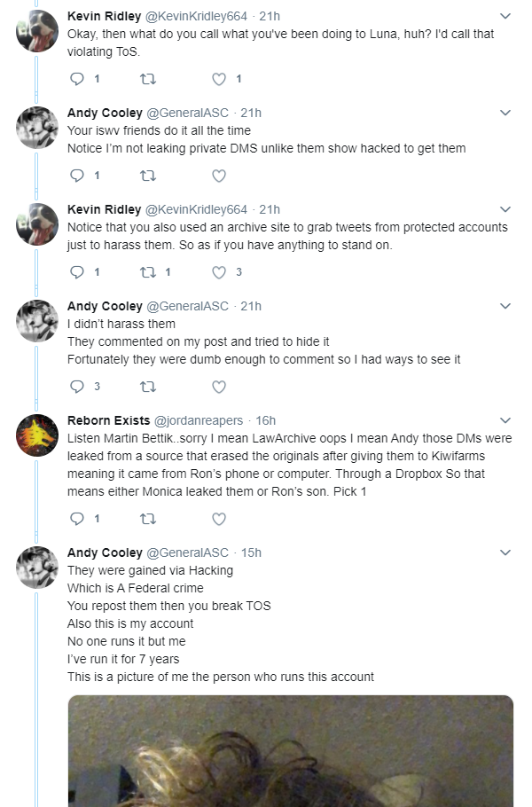
Task: Like Kevin Ridley's 'violating ToS' tweet
Action: (x=219, y=79)
